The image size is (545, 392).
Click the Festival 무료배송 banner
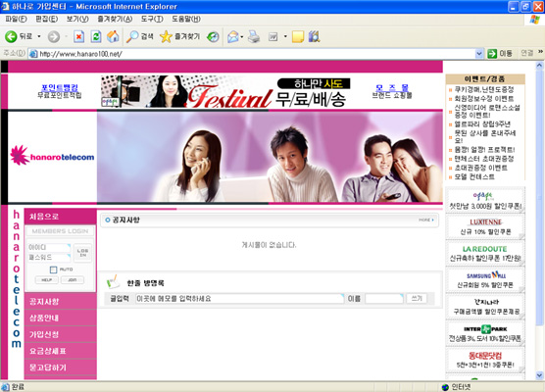[x=225, y=91]
